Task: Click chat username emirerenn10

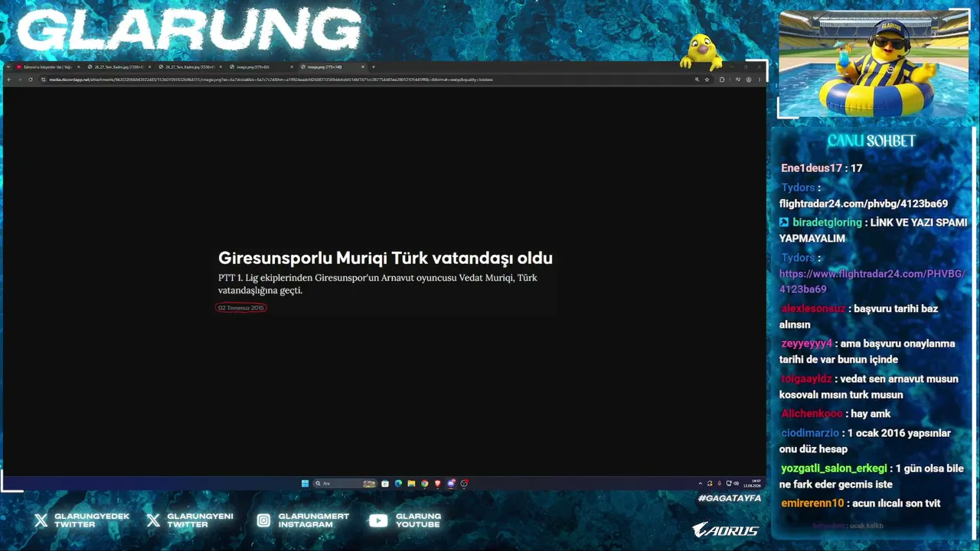Action: [812, 504]
